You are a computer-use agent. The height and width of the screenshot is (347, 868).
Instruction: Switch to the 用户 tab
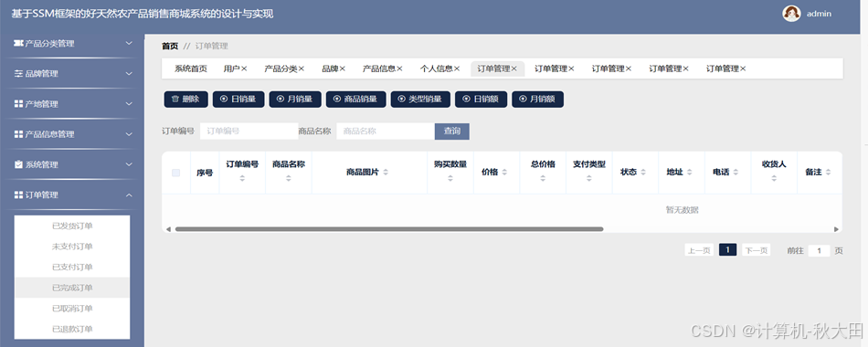coord(231,68)
